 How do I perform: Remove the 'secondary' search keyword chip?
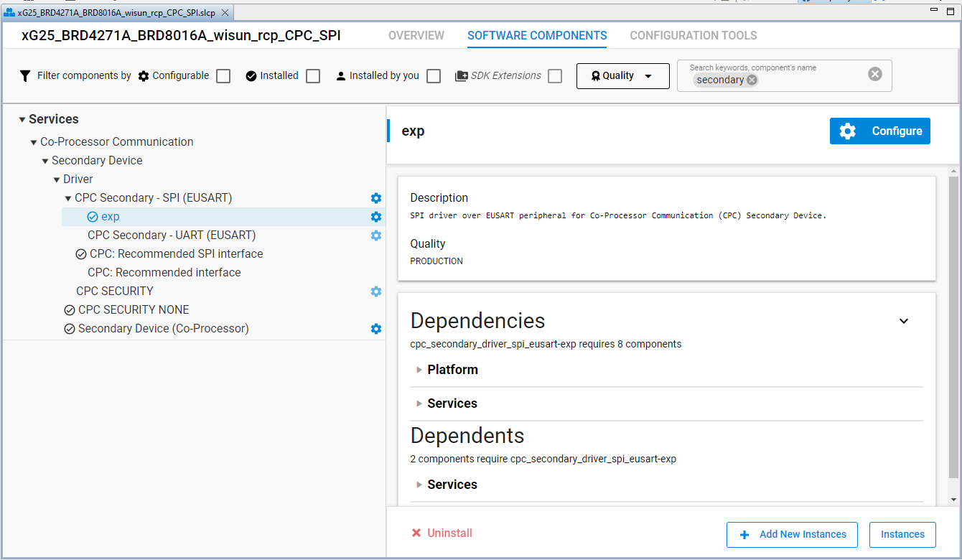tap(752, 80)
